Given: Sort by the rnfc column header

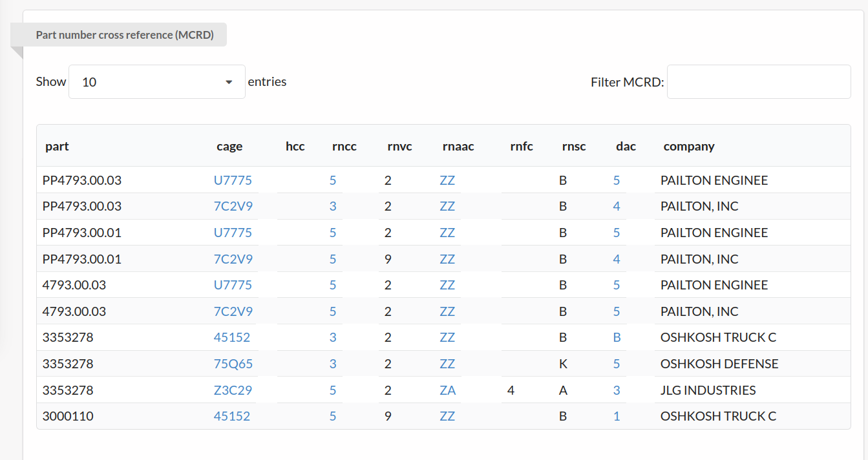Looking at the screenshot, I should point(522,146).
